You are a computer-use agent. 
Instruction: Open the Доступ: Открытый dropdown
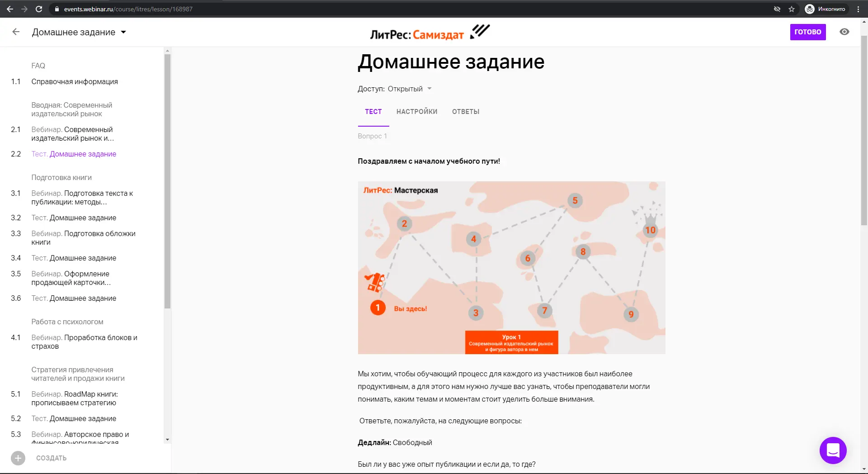point(429,89)
